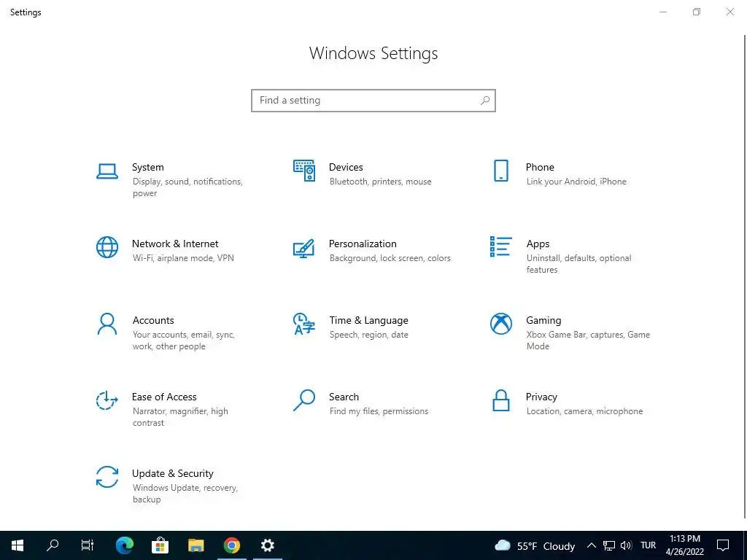
Task: Select the Personalization paintbrush icon
Action: tap(304, 249)
